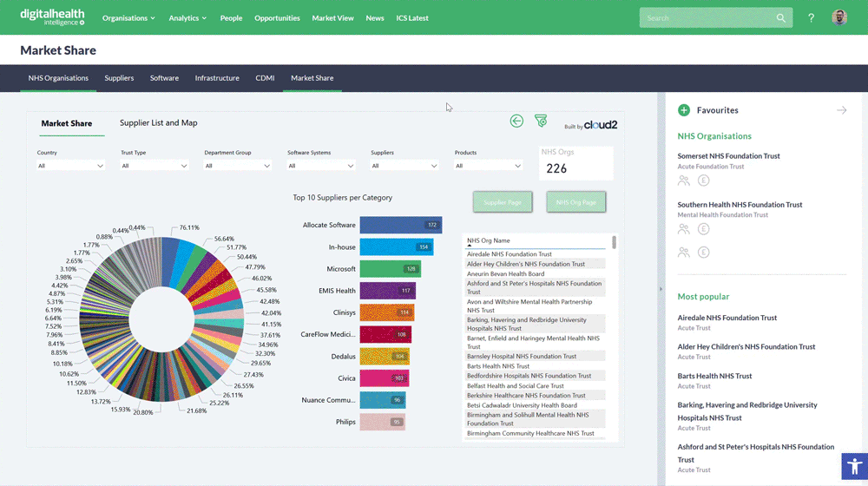The width and height of the screenshot is (868, 486).
Task: Add a favourite with the green plus icon
Action: coord(684,110)
